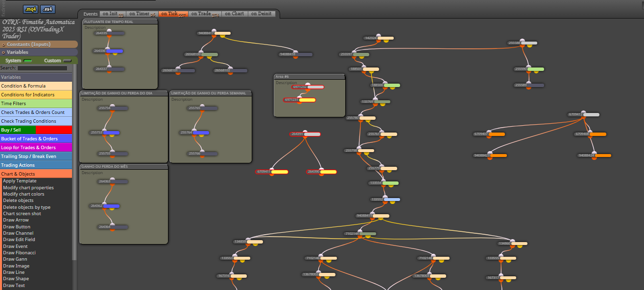Expand the Variables section
This screenshot has height=290, width=644.
click(39, 52)
